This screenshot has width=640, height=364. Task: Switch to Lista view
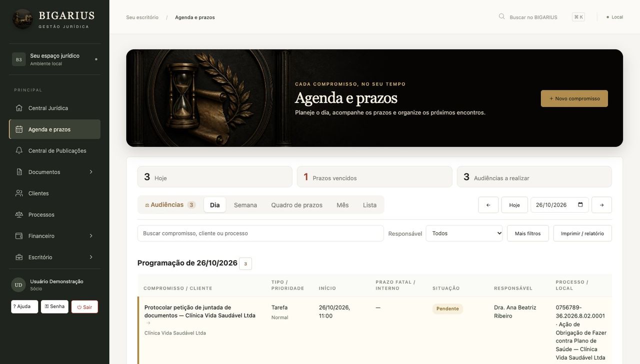pyautogui.click(x=369, y=205)
